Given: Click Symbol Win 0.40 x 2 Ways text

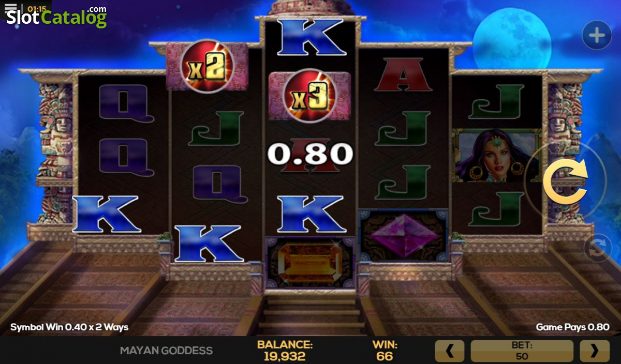Looking at the screenshot, I should click(x=69, y=327).
